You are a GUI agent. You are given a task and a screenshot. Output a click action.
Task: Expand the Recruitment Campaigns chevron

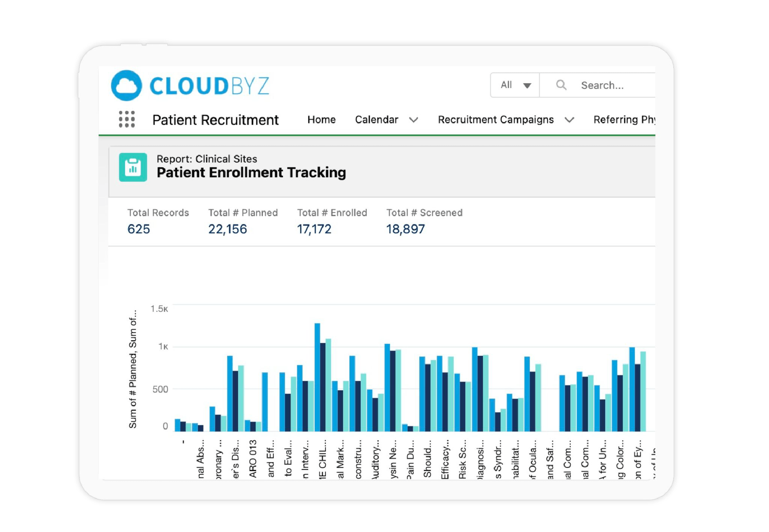(569, 120)
